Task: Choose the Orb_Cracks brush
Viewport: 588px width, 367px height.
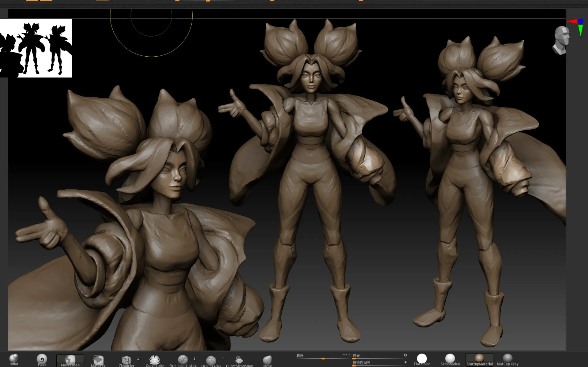Action: click(211, 360)
